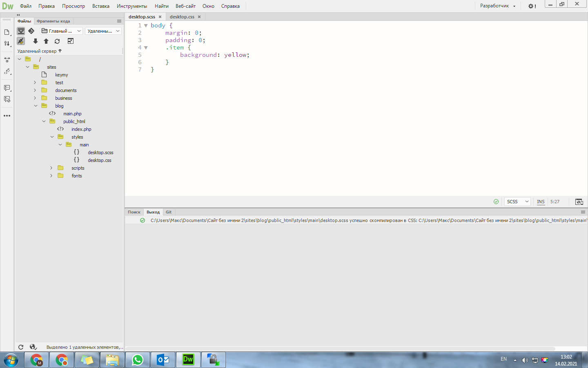Toggle the FTP view button in Files panel

pyautogui.click(x=21, y=31)
